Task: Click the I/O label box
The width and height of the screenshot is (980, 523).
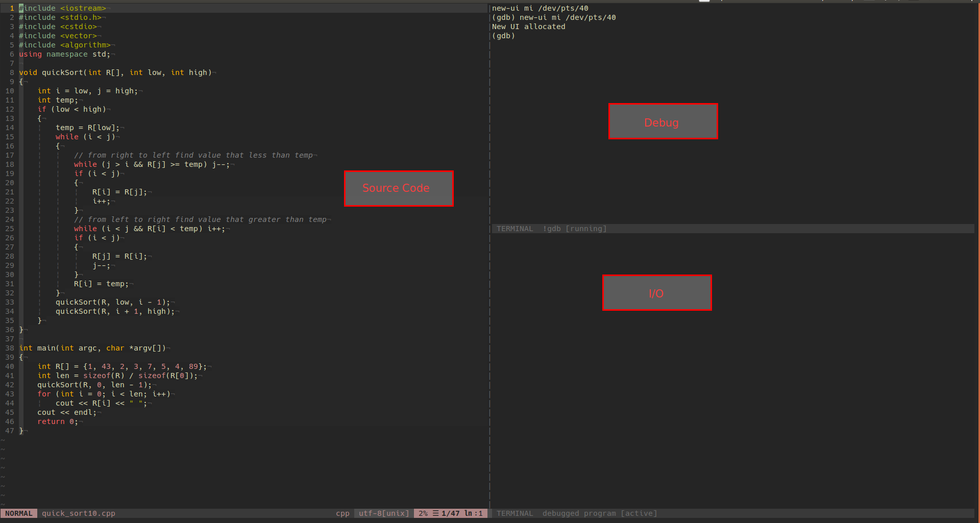Action: coord(656,293)
